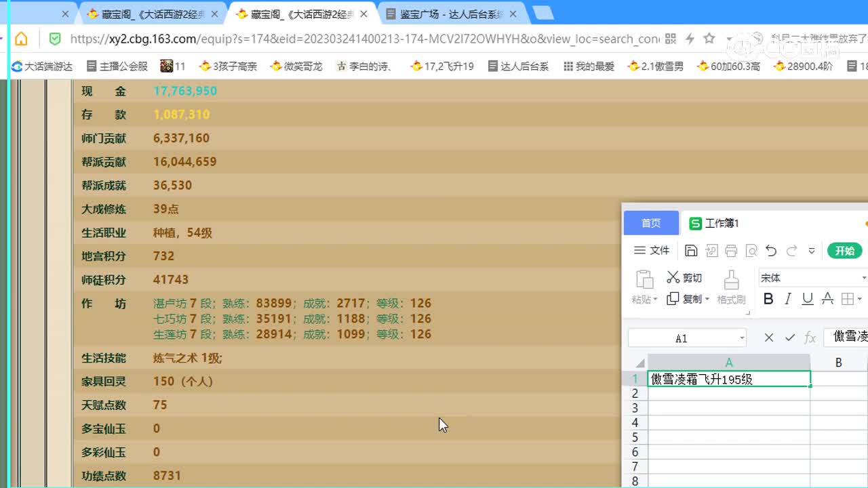Open the 大话端游达 bookmark

pyautogui.click(x=42, y=66)
